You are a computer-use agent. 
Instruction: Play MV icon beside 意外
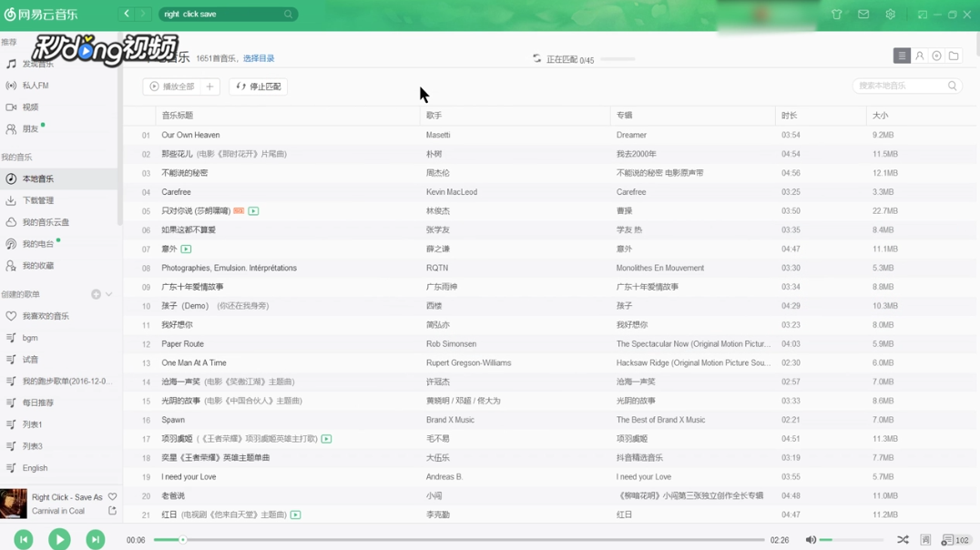(x=186, y=249)
